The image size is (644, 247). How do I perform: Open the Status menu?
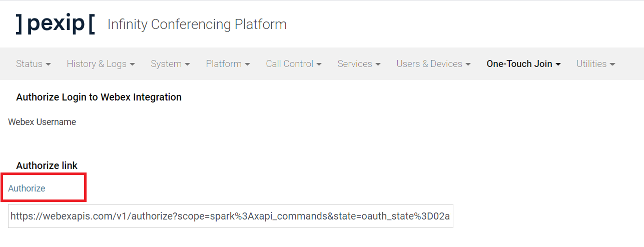[33, 64]
